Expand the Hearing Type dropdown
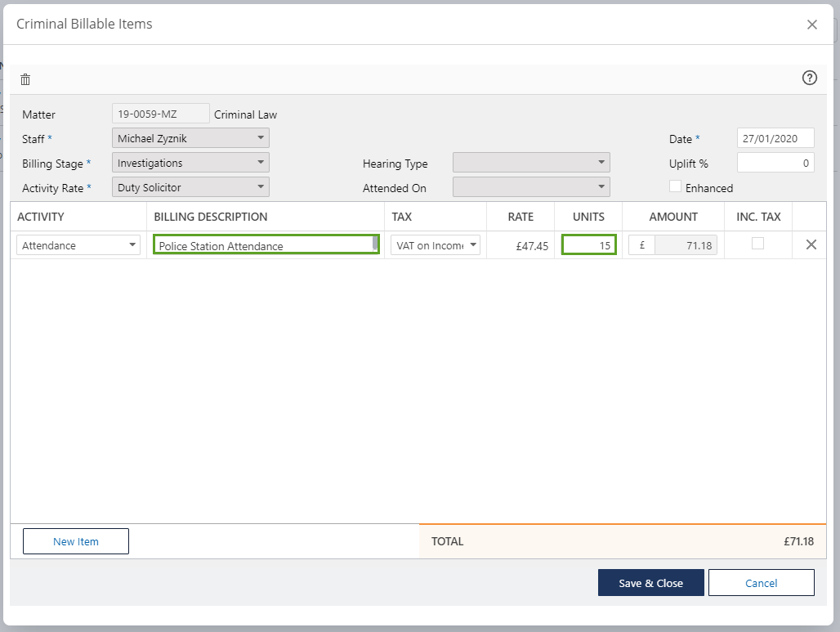 [x=531, y=163]
